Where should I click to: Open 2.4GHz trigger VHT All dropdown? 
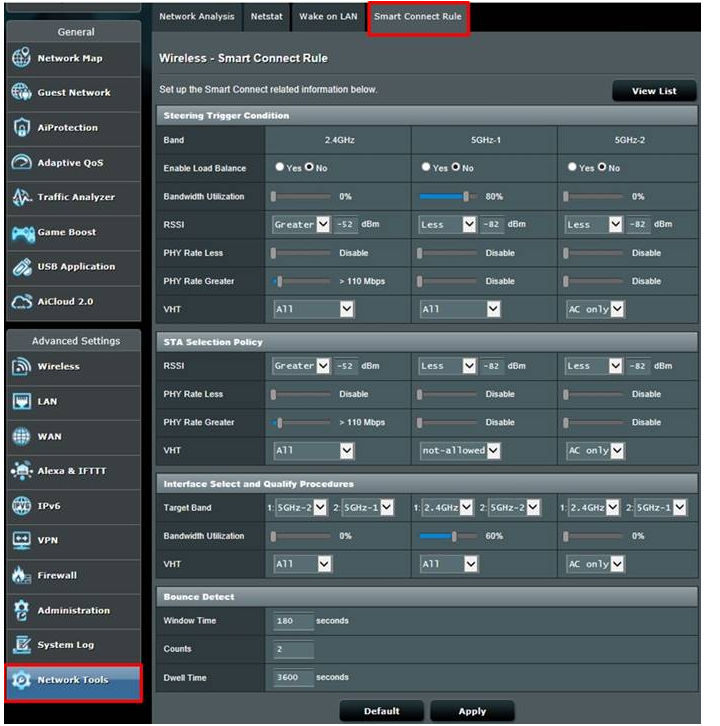click(x=314, y=309)
